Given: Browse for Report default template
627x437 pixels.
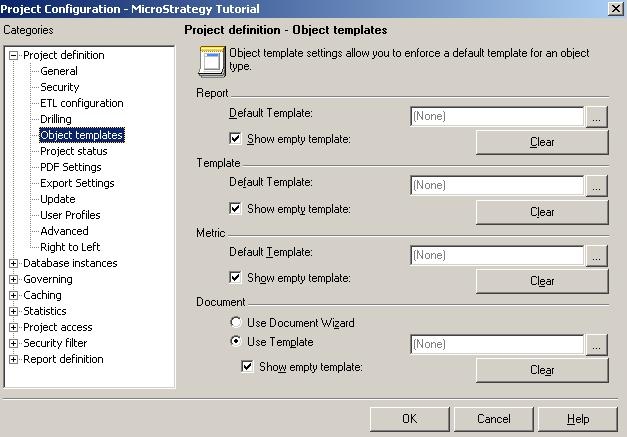Looking at the screenshot, I should coord(596,117).
